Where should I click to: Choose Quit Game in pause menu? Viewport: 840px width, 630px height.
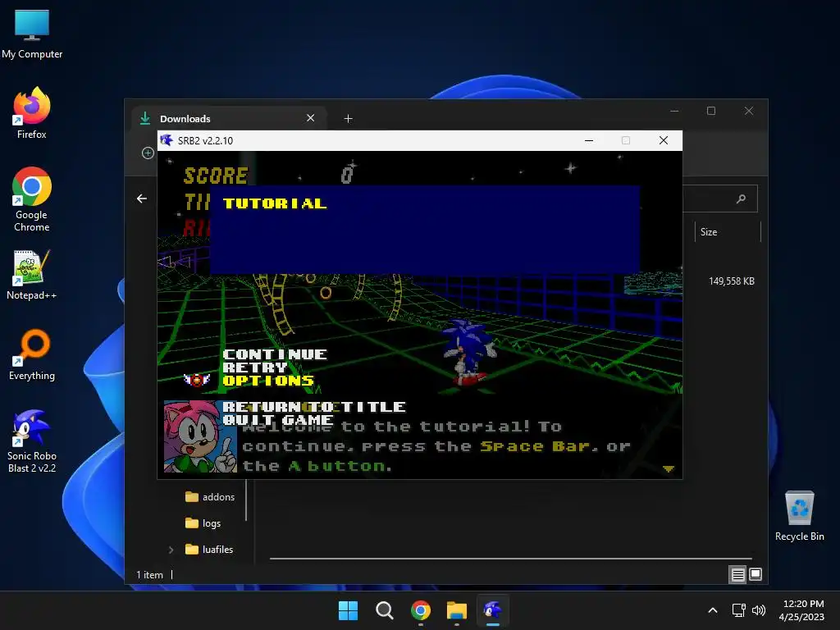(x=278, y=420)
